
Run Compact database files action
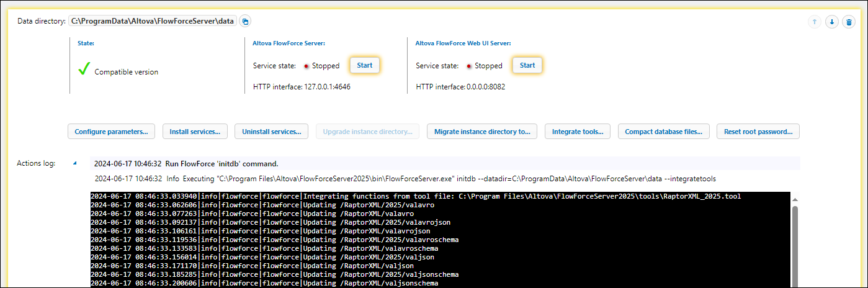663,132
